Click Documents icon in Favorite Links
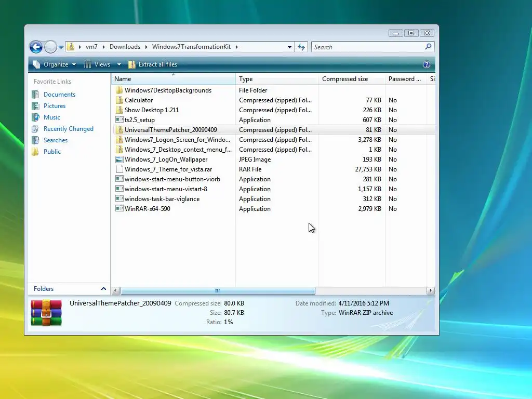 35,95
